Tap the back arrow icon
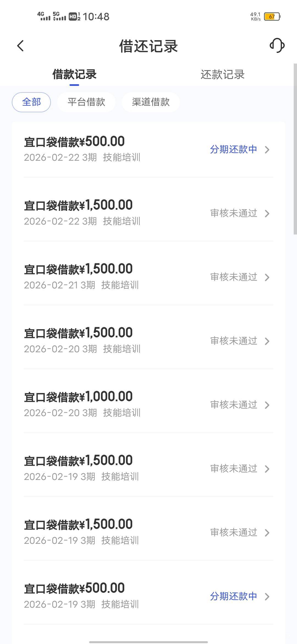297x644 pixels. click(21, 46)
